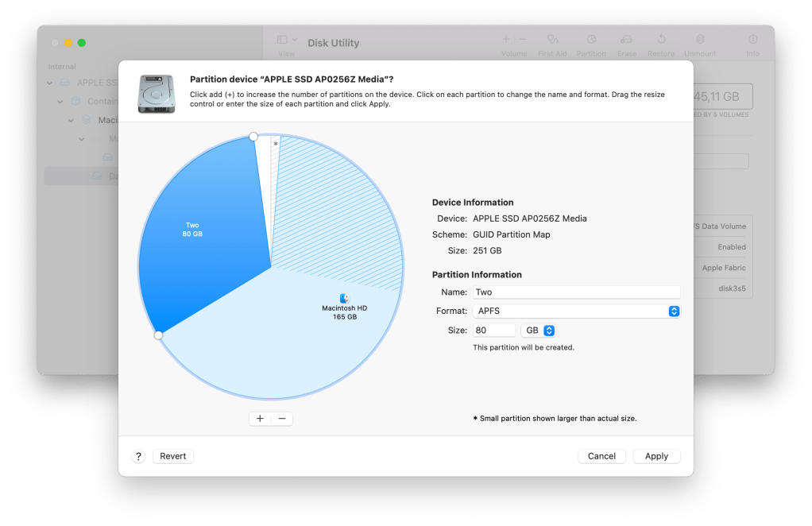This screenshot has height=526, width=812.
Task: Open the Format APFS dropdown
Action: [x=576, y=311]
